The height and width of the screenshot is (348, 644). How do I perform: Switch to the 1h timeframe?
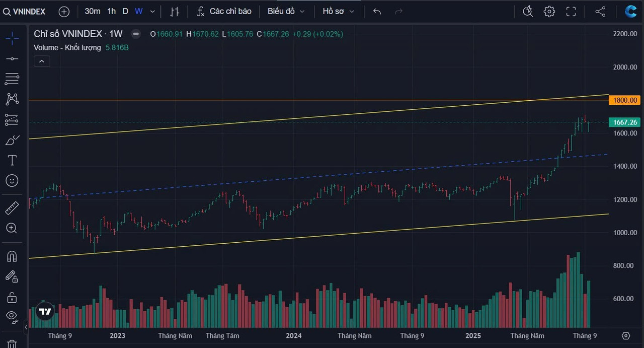[112, 11]
